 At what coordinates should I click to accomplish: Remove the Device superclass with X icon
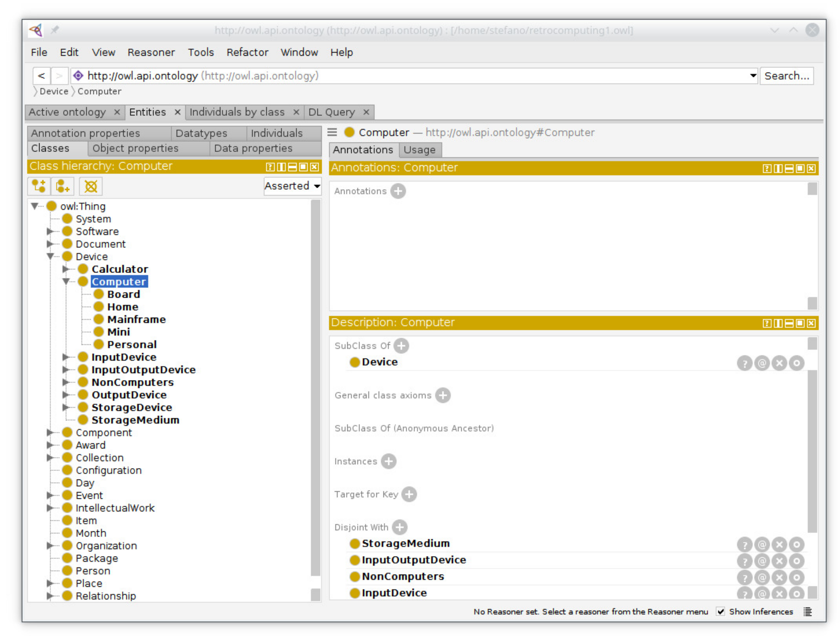(779, 363)
